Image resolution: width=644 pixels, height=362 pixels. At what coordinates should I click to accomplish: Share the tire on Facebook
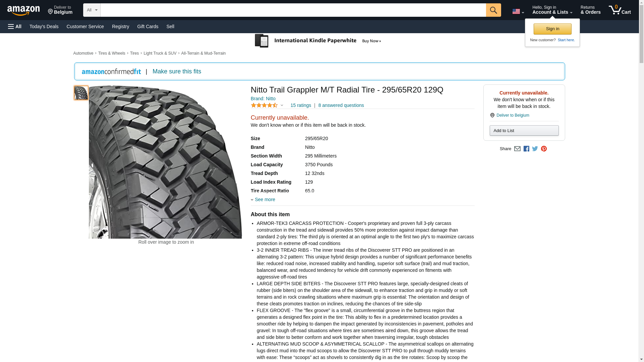(x=526, y=149)
